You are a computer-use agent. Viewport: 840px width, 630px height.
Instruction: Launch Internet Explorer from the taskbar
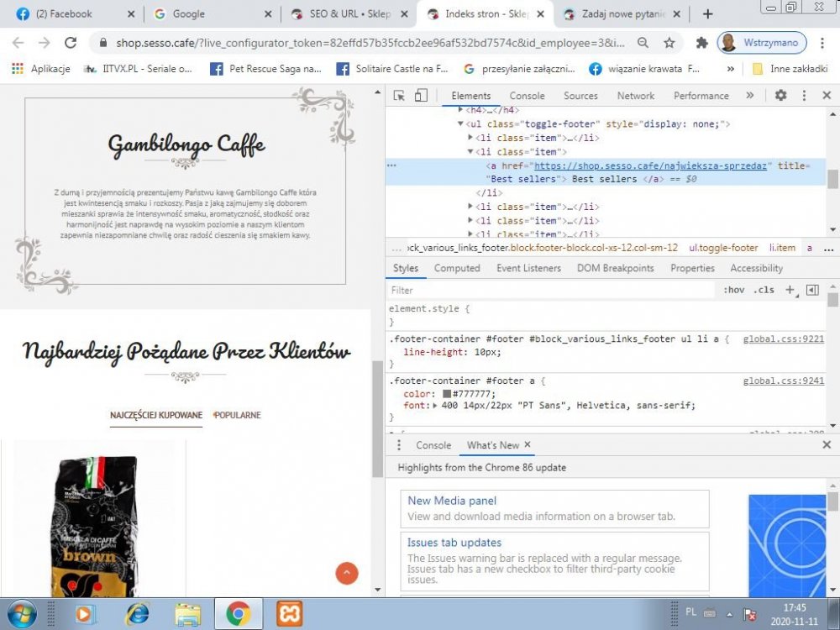pos(137,614)
